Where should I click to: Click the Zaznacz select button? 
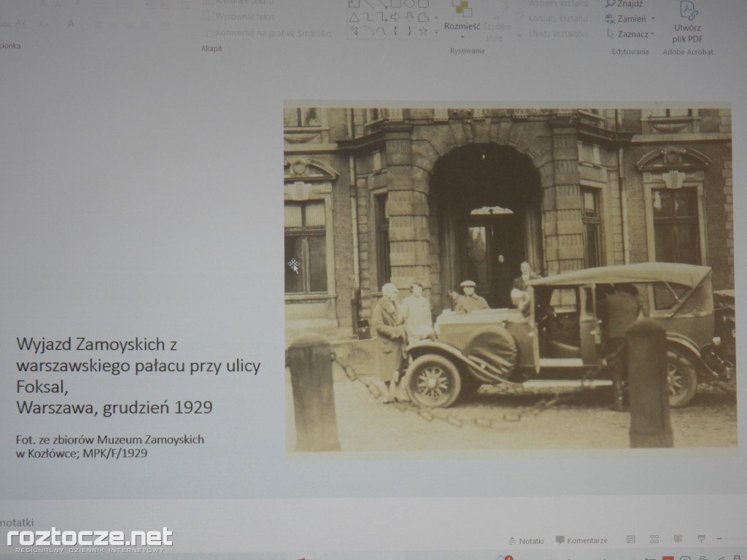(x=627, y=34)
